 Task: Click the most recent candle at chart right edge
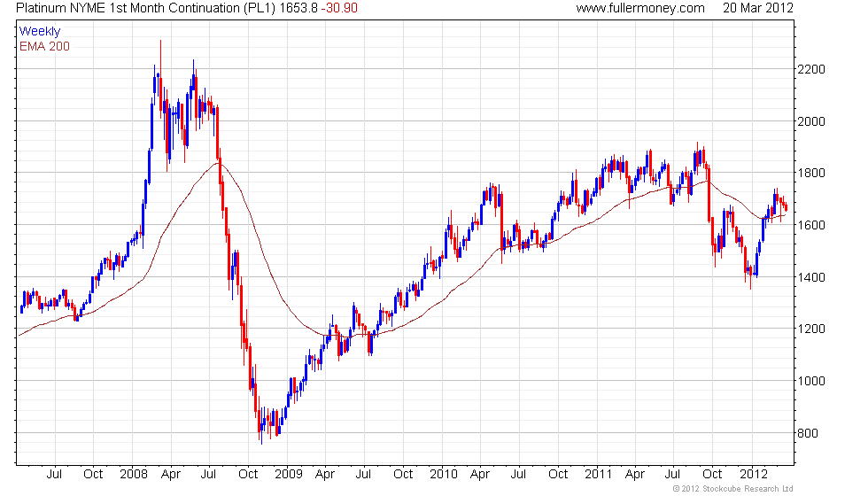[x=787, y=207]
